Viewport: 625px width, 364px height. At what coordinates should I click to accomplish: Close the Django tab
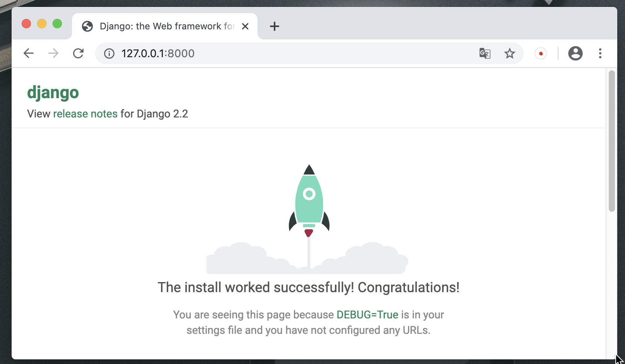245,26
